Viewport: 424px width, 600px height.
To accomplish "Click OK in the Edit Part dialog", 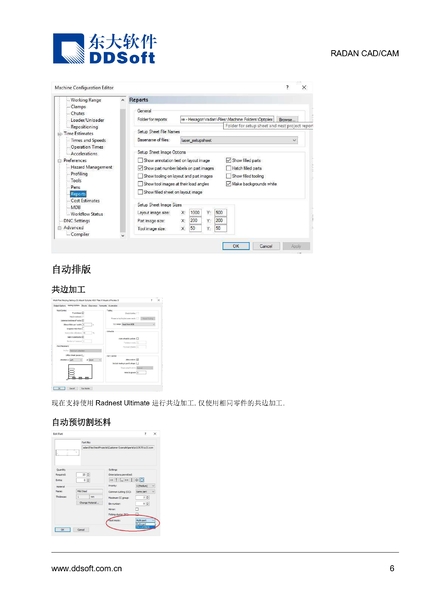I will click(x=63, y=530).
